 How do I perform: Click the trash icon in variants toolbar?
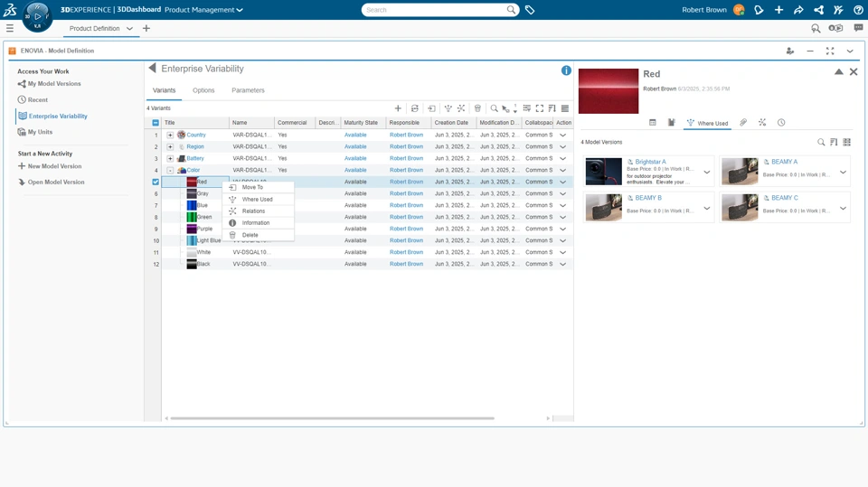(477, 108)
